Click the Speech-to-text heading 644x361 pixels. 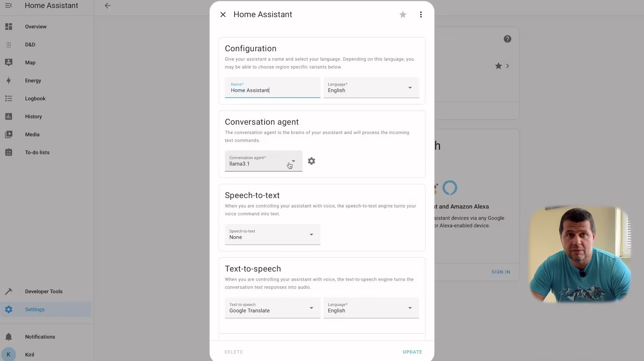(252, 195)
